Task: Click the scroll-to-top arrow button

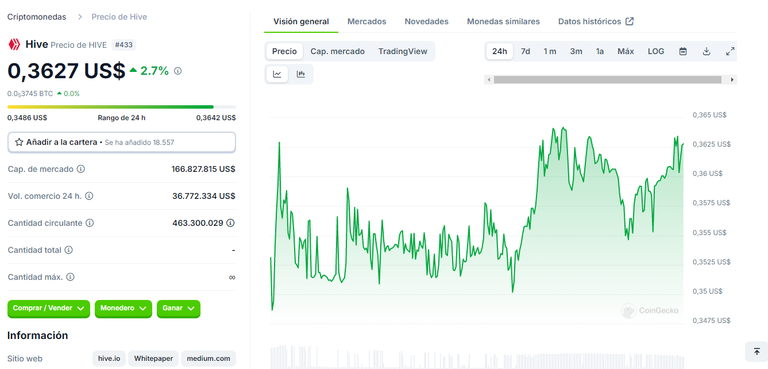Action: point(757,351)
